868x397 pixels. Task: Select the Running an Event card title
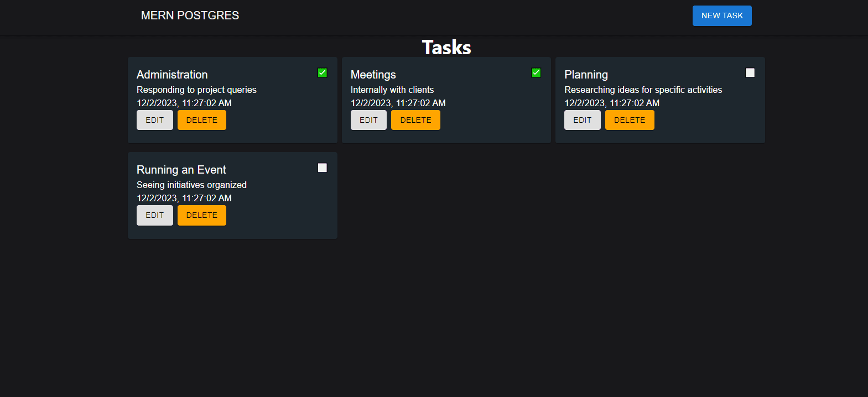(181, 170)
